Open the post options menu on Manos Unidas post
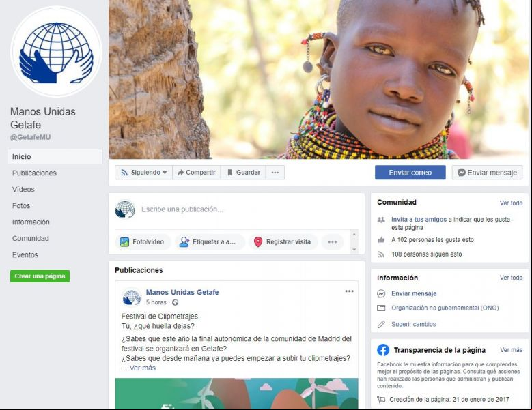Screen dimensions: 532x410 pos(349,291)
